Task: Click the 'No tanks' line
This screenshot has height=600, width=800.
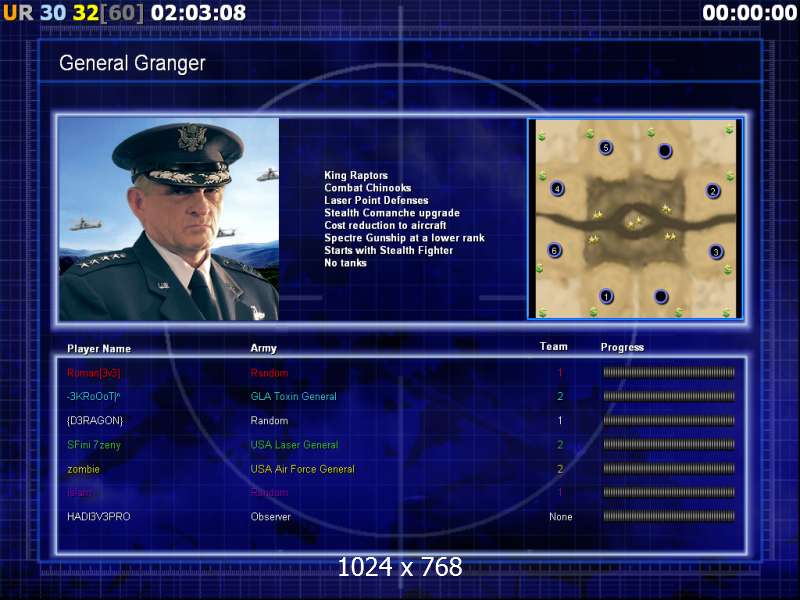Action: click(345, 263)
